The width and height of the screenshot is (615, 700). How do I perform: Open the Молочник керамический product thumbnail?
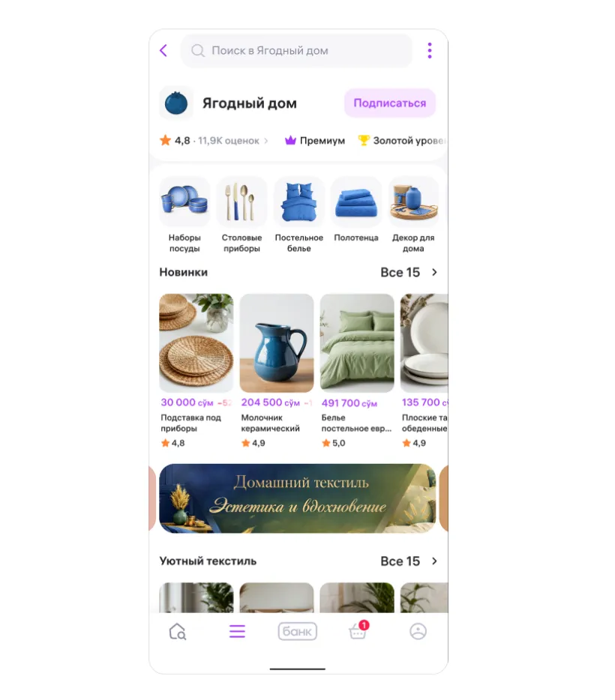277,343
